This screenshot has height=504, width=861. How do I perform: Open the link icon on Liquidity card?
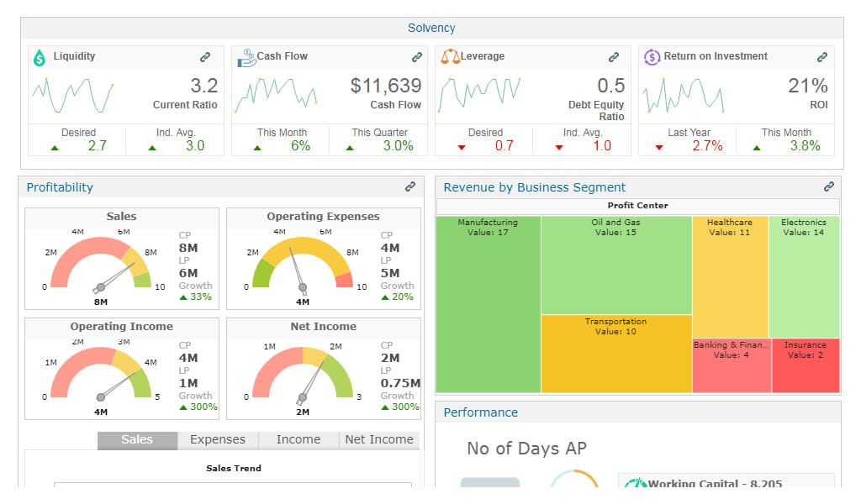coord(205,57)
